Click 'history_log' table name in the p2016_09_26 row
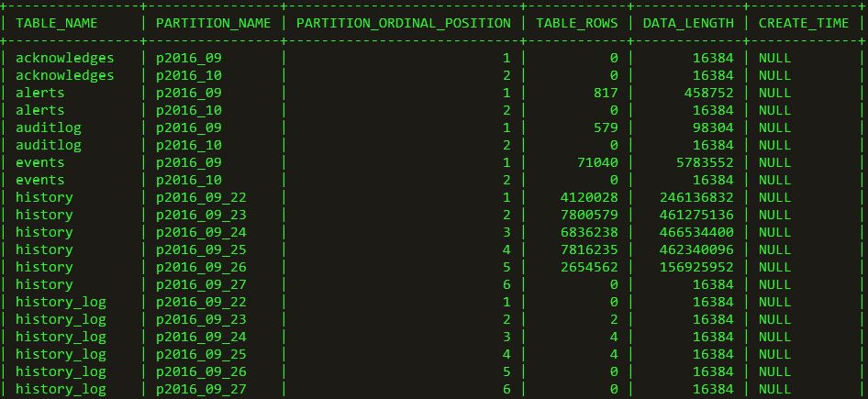Screen dimensions: 868x399 [x=61, y=371]
